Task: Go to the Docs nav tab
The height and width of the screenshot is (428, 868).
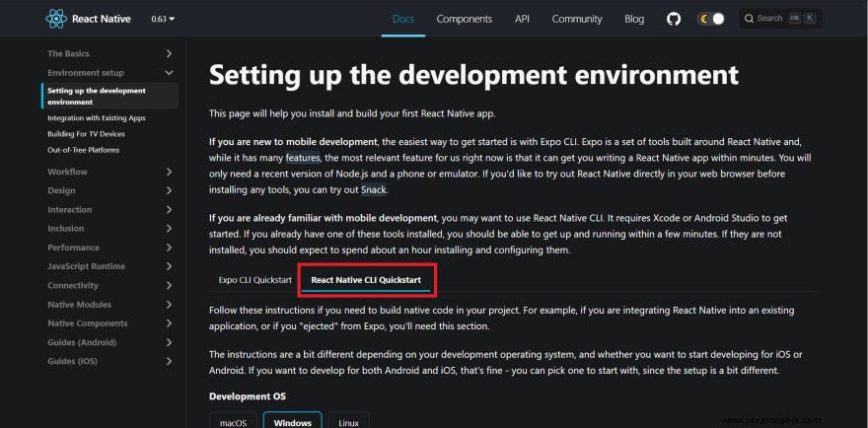Action: (403, 19)
